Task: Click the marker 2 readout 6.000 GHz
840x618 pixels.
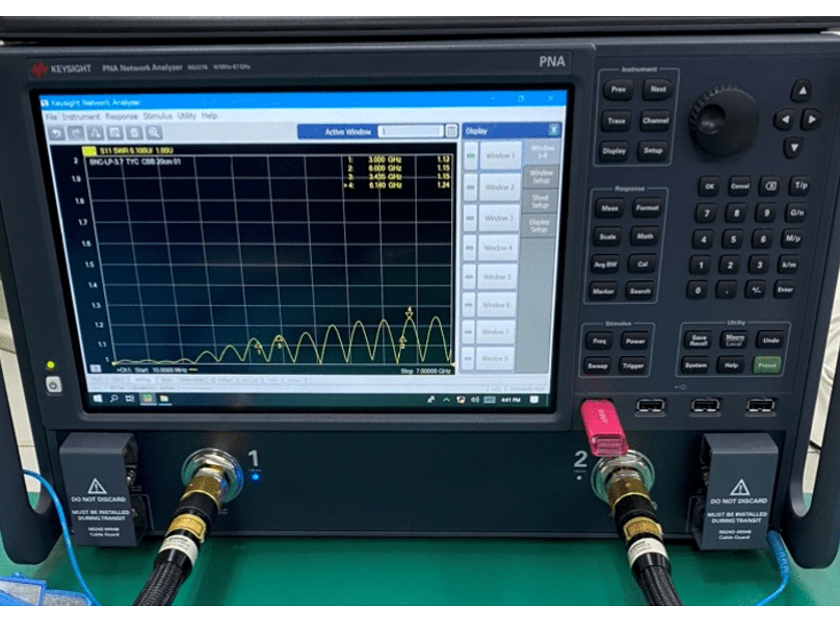Action: [x=385, y=168]
